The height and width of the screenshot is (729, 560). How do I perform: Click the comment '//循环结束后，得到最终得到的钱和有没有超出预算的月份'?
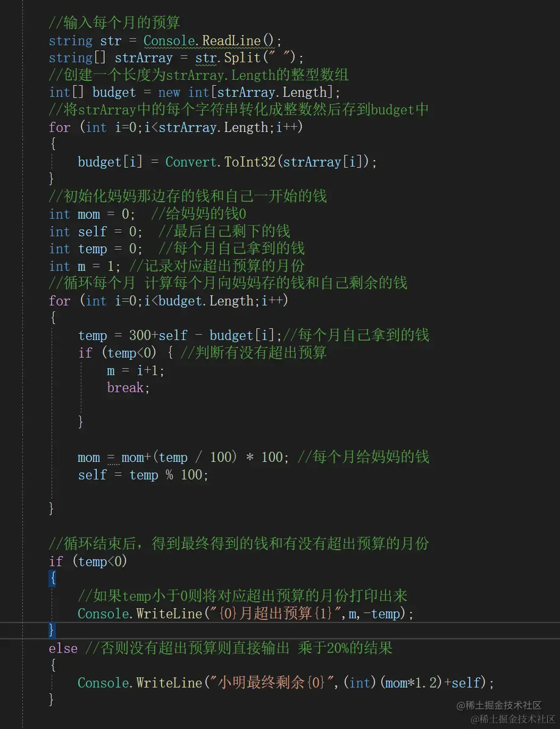(x=239, y=544)
